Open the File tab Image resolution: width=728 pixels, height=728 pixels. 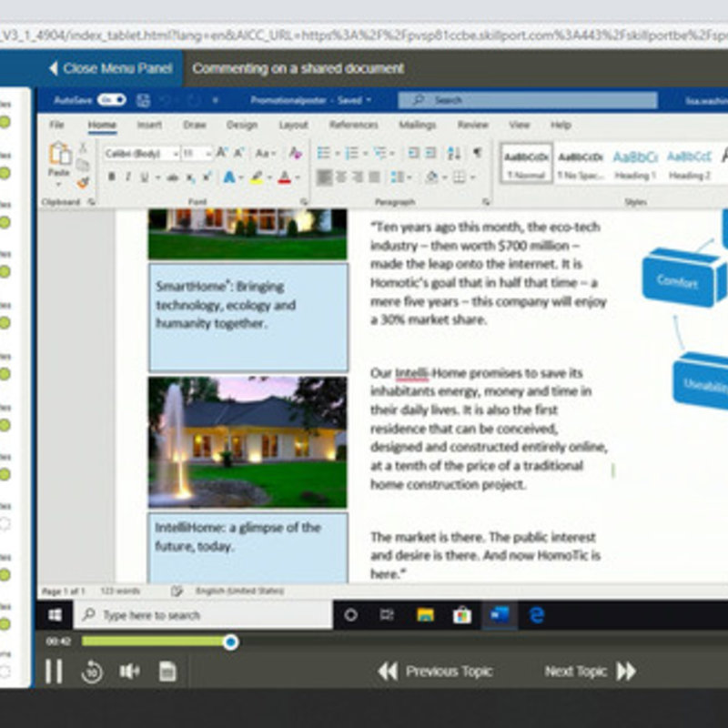[56, 125]
